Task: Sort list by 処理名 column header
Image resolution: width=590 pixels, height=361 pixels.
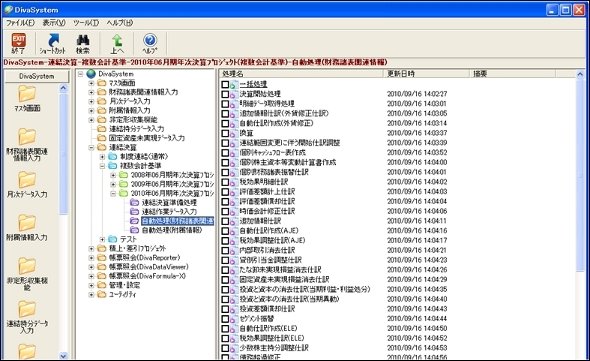Action: 301,74
